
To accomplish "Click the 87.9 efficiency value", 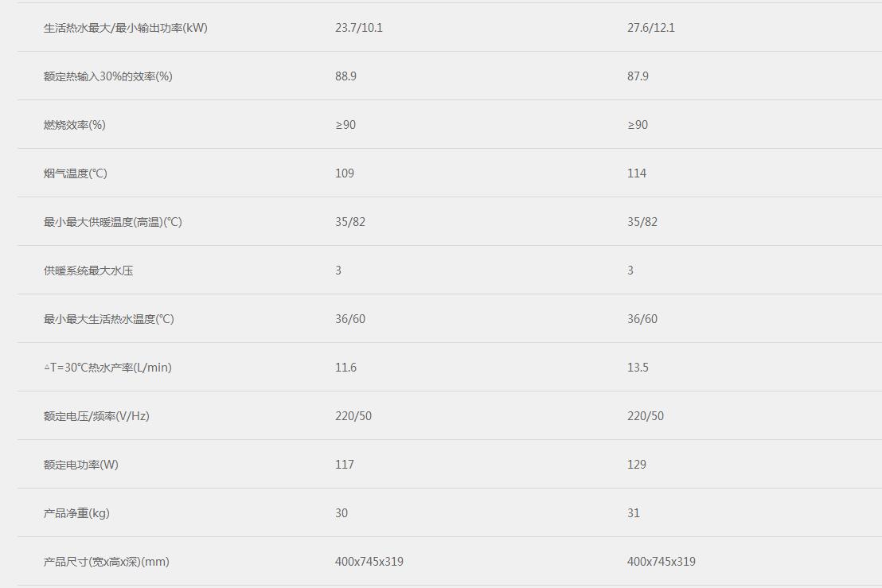I will 638,76.
